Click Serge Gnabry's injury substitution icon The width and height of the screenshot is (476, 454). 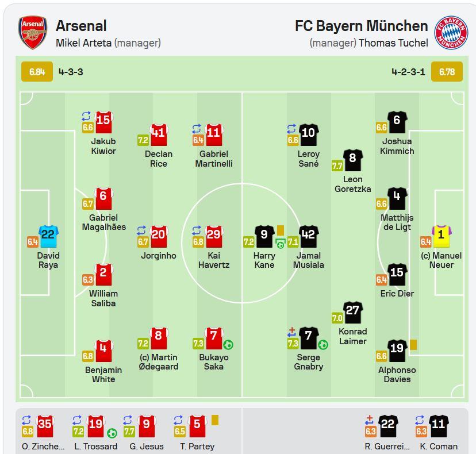pos(291,332)
